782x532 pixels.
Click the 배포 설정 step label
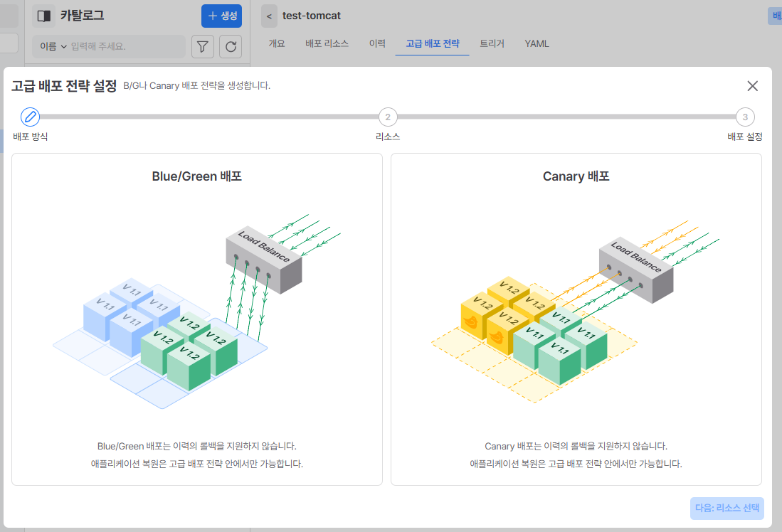tap(745, 137)
